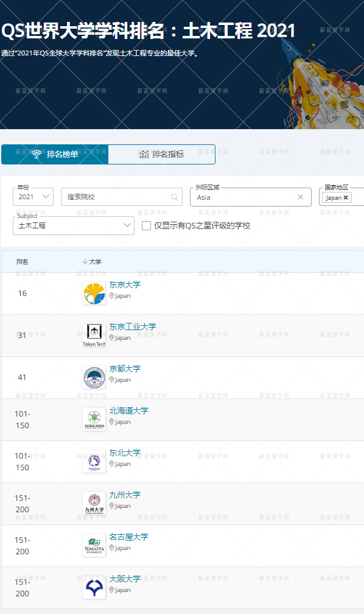This screenshot has width=364, height=614.
Task: Click rank 41 cell
Action: click(x=23, y=378)
